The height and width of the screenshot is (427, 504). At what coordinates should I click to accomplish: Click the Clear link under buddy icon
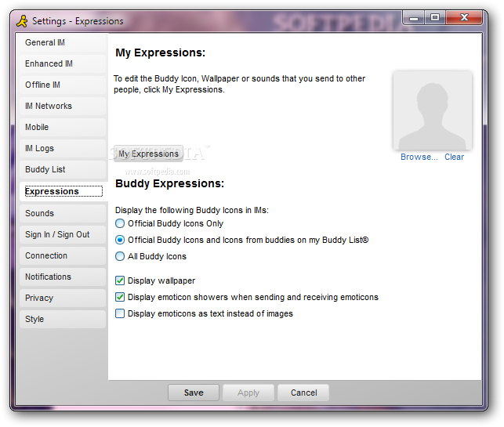(454, 157)
